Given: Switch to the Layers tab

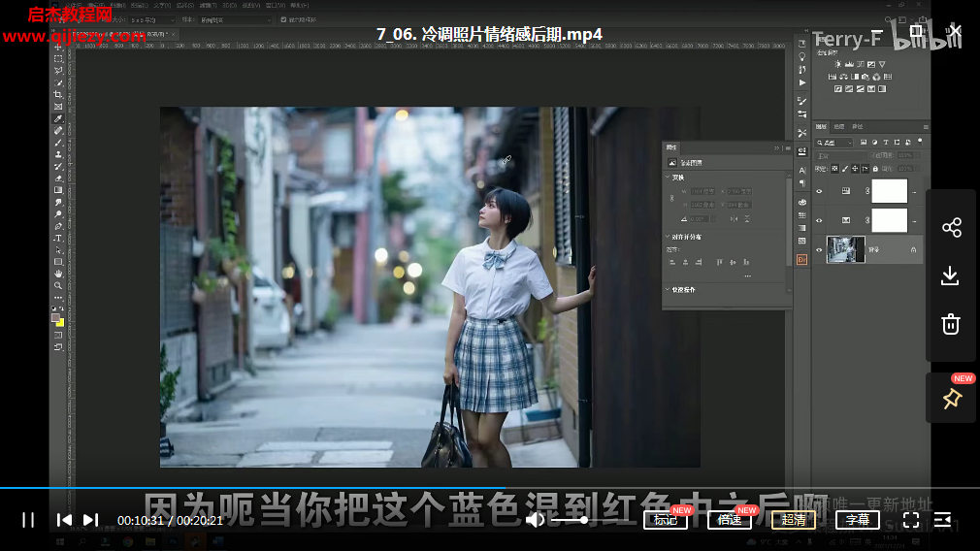Looking at the screenshot, I should 821,126.
